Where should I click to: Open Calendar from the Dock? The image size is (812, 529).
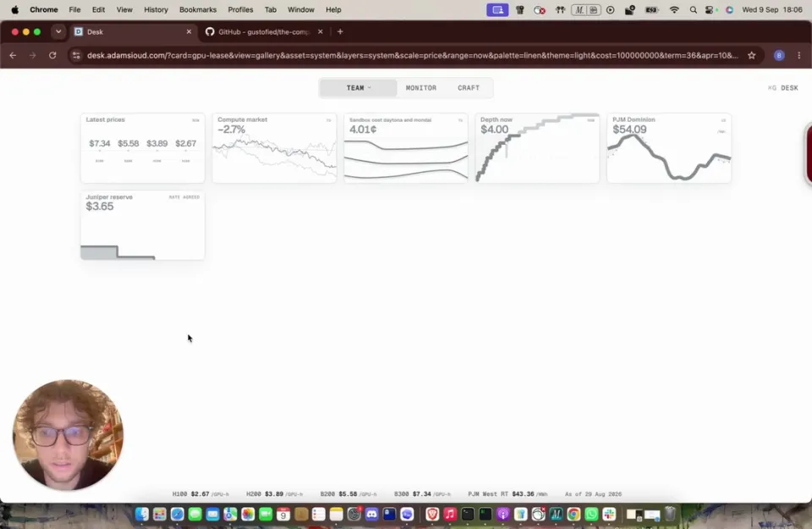point(283,514)
